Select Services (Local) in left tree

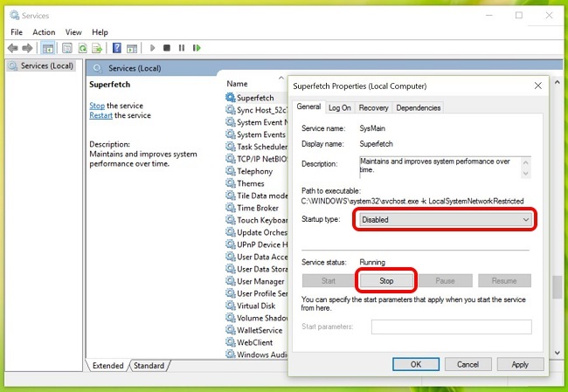coord(41,66)
